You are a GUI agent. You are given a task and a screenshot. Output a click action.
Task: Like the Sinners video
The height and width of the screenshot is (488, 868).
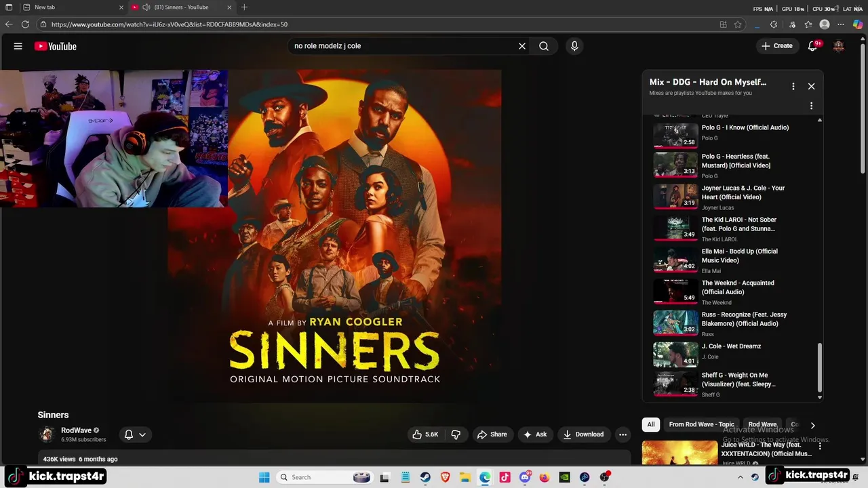[x=425, y=434]
